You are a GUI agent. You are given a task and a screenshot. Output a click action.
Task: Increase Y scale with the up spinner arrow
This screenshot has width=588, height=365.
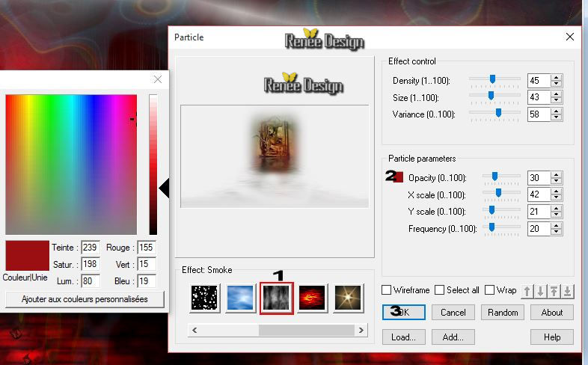557,209
